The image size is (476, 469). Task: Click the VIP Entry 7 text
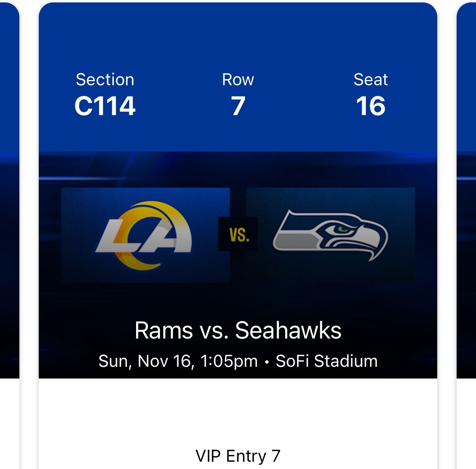[x=238, y=456]
